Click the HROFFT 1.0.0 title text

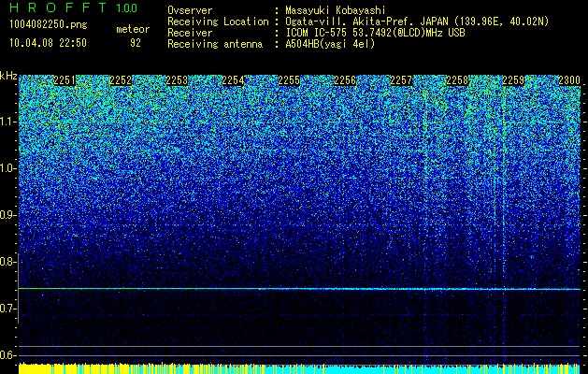74,7
